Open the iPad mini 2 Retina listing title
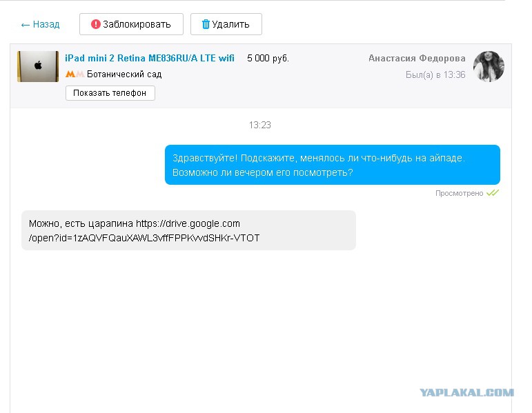532x413 pixels. click(x=150, y=58)
